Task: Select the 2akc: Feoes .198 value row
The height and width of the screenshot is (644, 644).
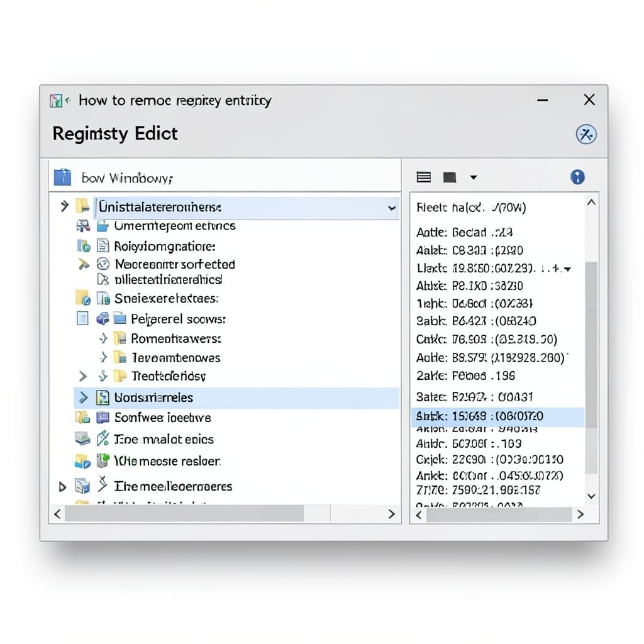Action: coord(465,376)
